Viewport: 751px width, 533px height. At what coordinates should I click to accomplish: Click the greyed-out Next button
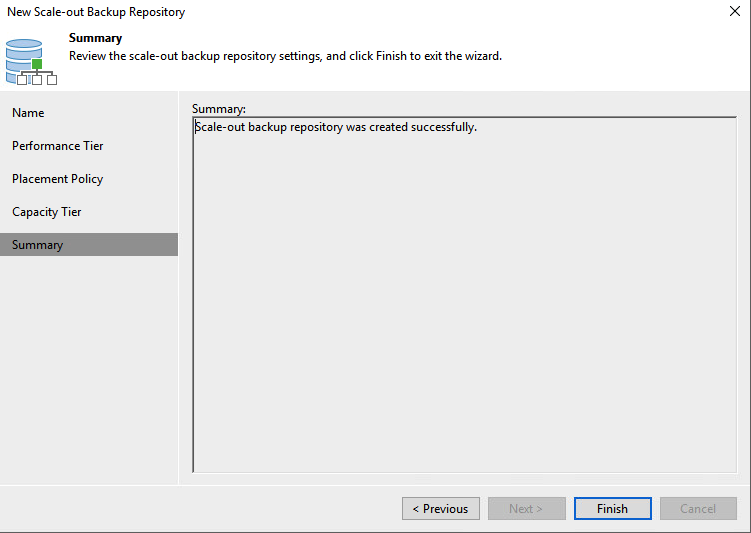[x=526, y=509]
